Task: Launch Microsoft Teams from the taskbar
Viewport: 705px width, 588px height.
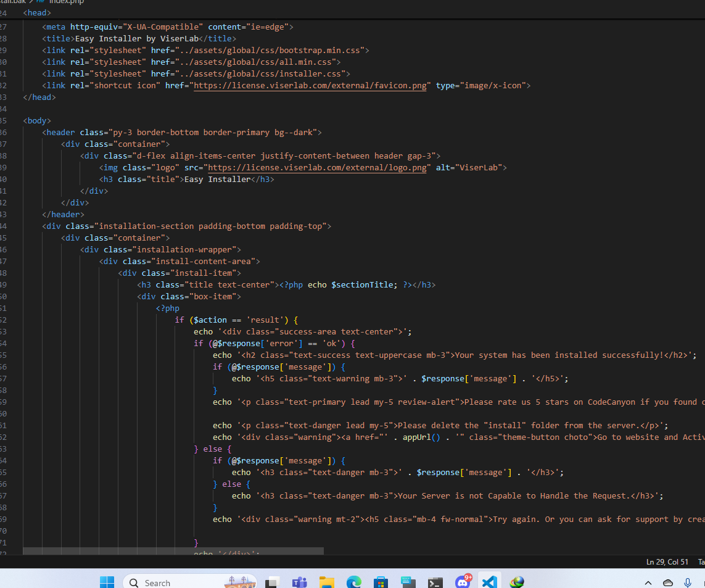Action: pyautogui.click(x=299, y=582)
